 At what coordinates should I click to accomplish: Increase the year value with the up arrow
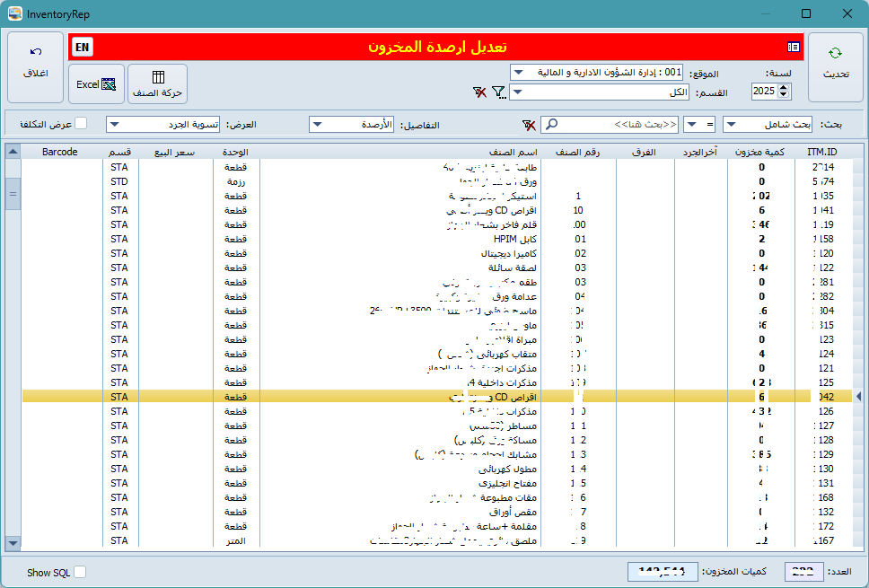click(x=785, y=88)
